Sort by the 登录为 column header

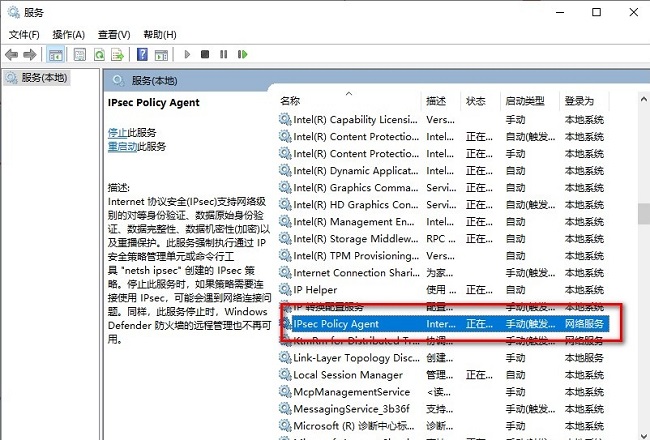tap(585, 101)
